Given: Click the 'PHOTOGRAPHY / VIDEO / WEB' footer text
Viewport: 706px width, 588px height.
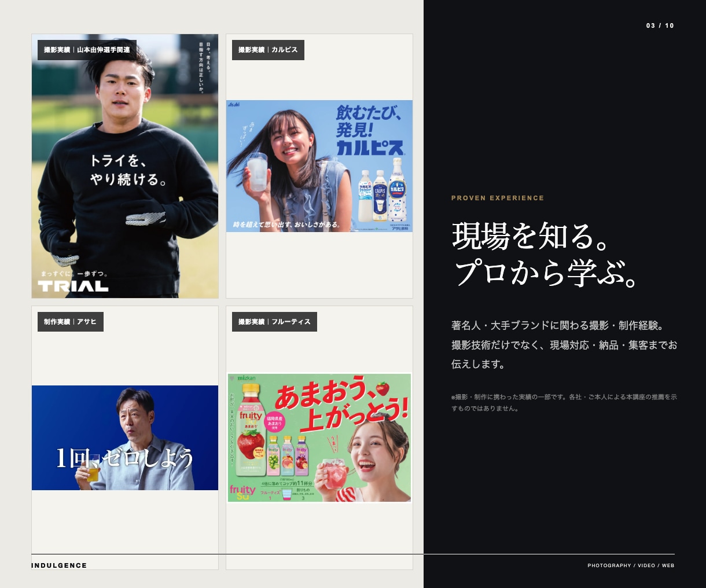Looking at the screenshot, I should [x=631, y=565].
